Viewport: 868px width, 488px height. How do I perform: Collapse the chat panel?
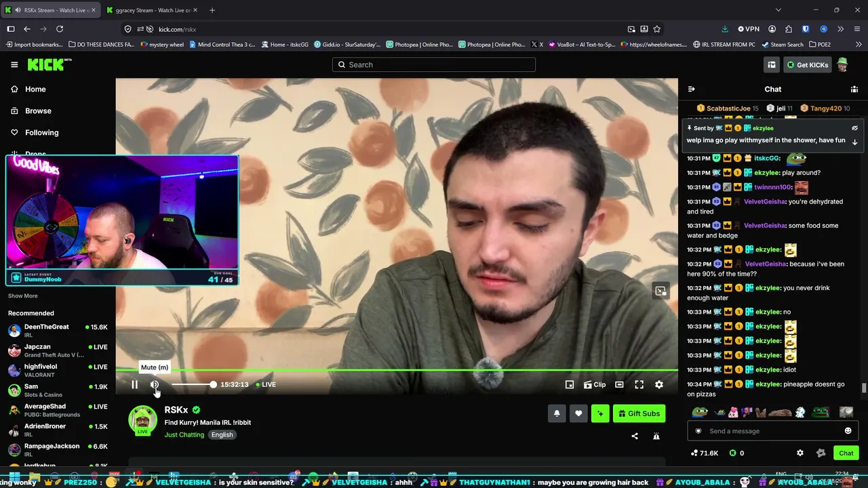[691, 89]
